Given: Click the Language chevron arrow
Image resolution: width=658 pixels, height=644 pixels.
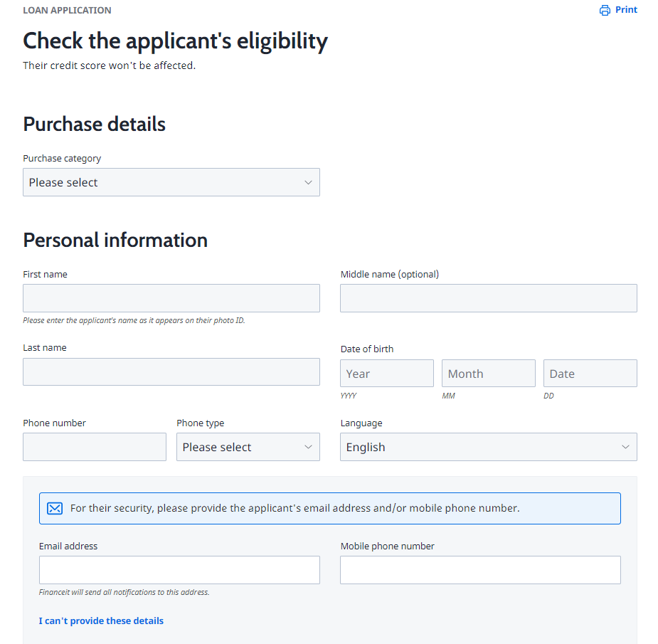Looking at the screenshot, I should point(625,447).
